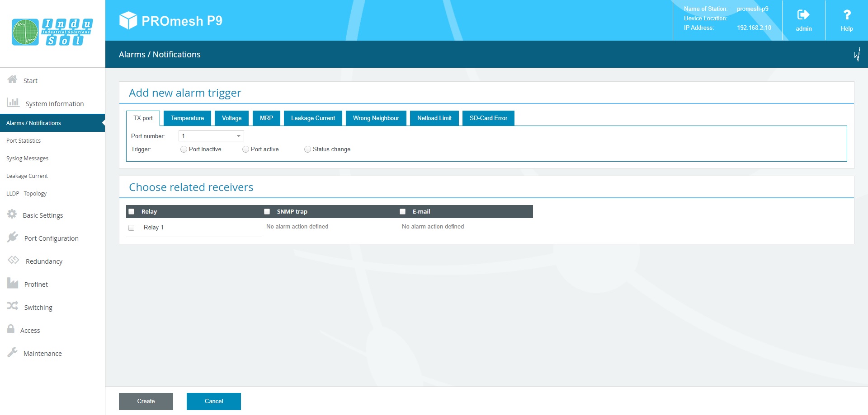Viewport: 868px width, 415px height.
Task: Open LLDP - Topology sidebar link
Action: click(27, 194)
